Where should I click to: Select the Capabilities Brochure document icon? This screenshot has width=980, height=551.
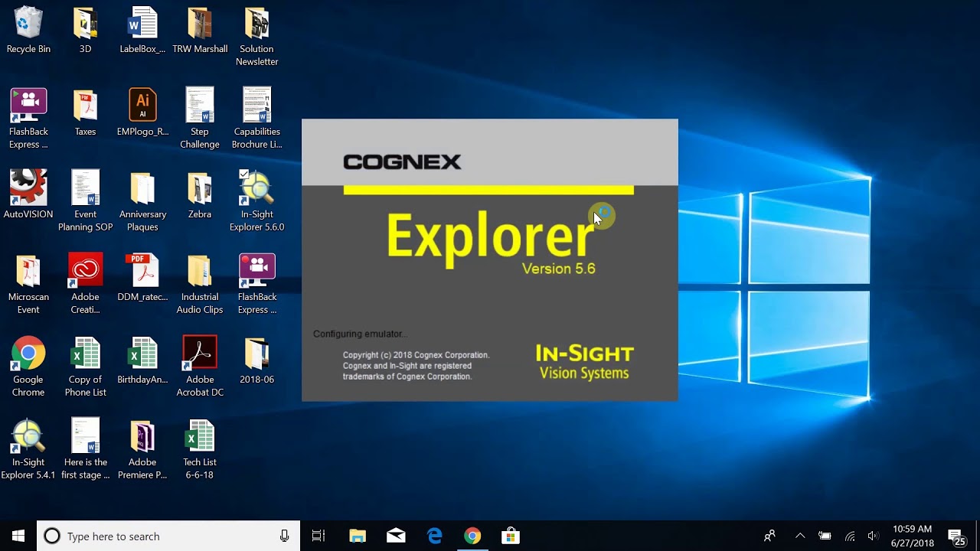tap(256, 106)
